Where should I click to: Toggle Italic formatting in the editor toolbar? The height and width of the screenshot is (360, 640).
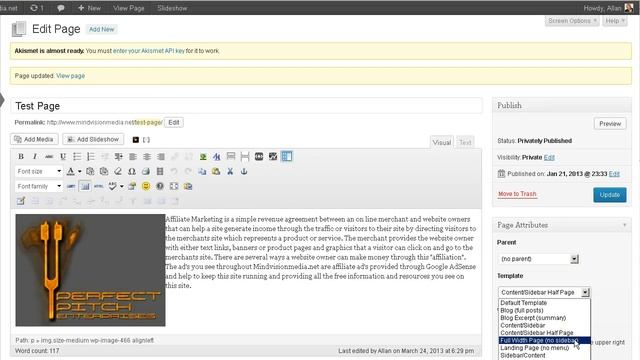[35, 157]
